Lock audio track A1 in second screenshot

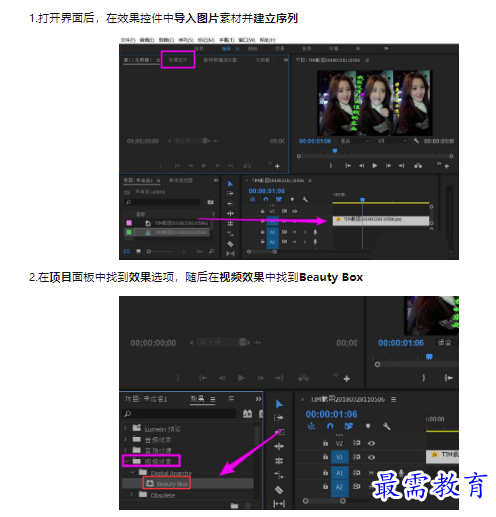[x=325, y=472]
